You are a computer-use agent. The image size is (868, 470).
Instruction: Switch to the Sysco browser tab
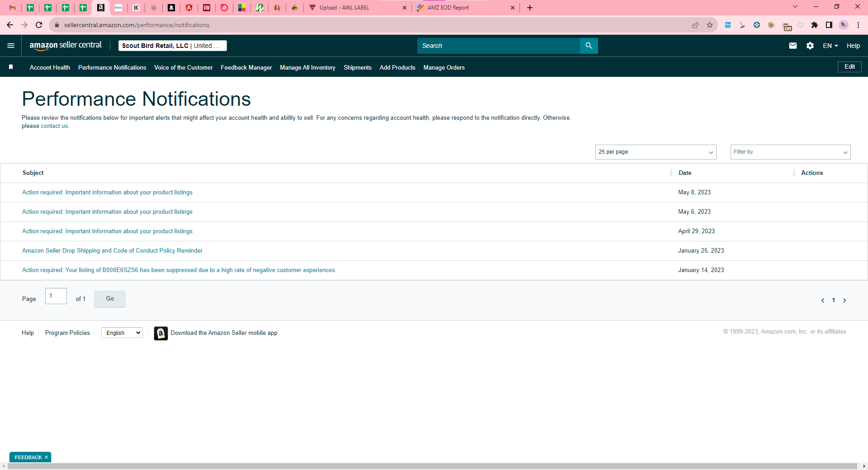pos(118,8)
